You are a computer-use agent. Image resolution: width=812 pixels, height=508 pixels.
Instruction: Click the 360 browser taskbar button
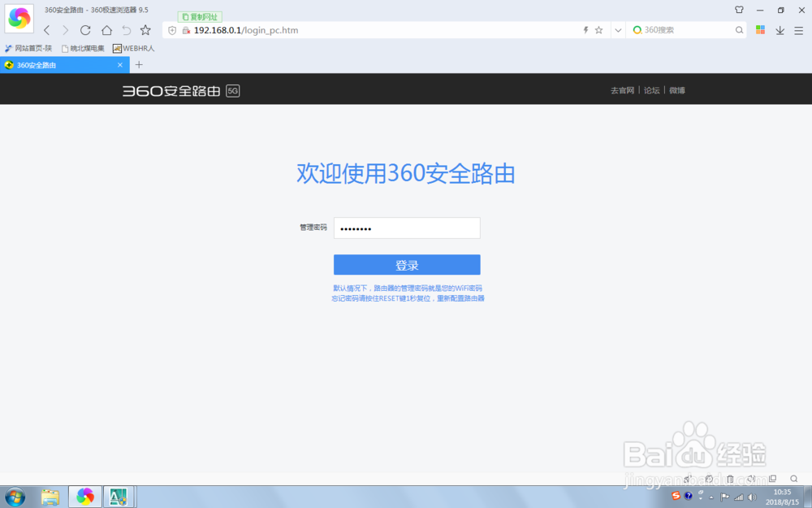coord(85,497)
